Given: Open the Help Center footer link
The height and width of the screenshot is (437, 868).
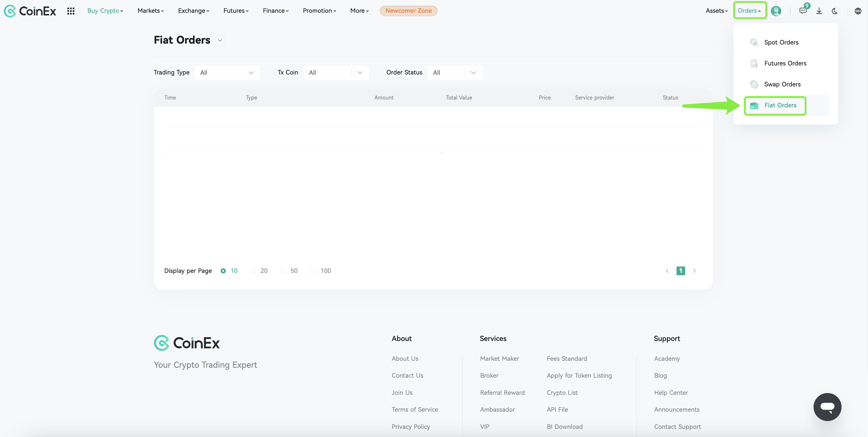Looking at the screenshot, I should click(671, 392).
